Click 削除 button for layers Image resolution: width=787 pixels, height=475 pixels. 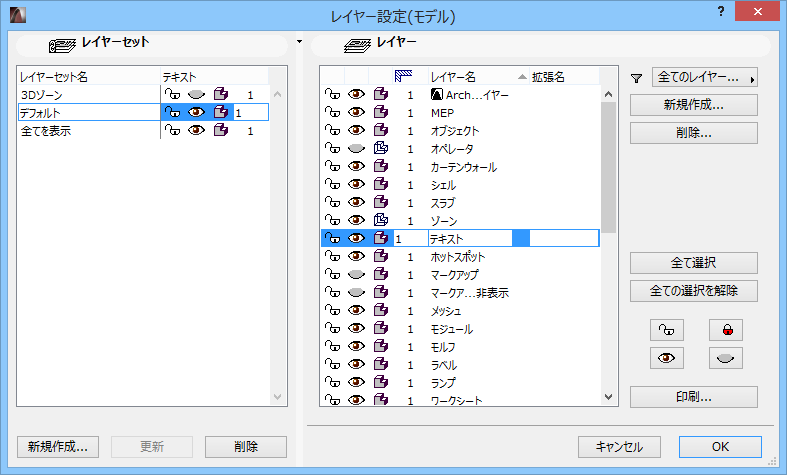point(694,133)
